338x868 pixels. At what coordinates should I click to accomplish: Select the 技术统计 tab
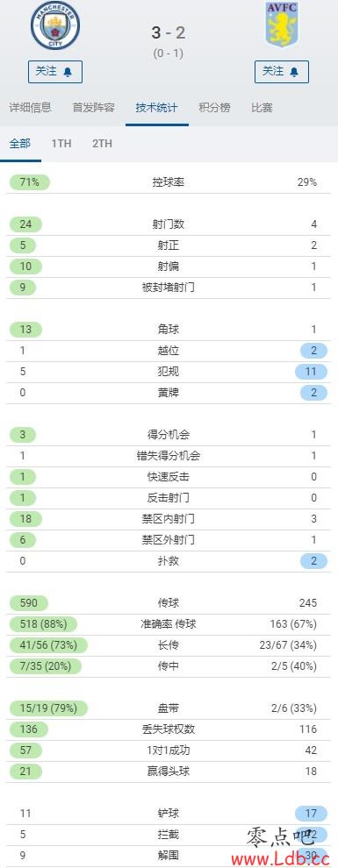coord(157,107)
